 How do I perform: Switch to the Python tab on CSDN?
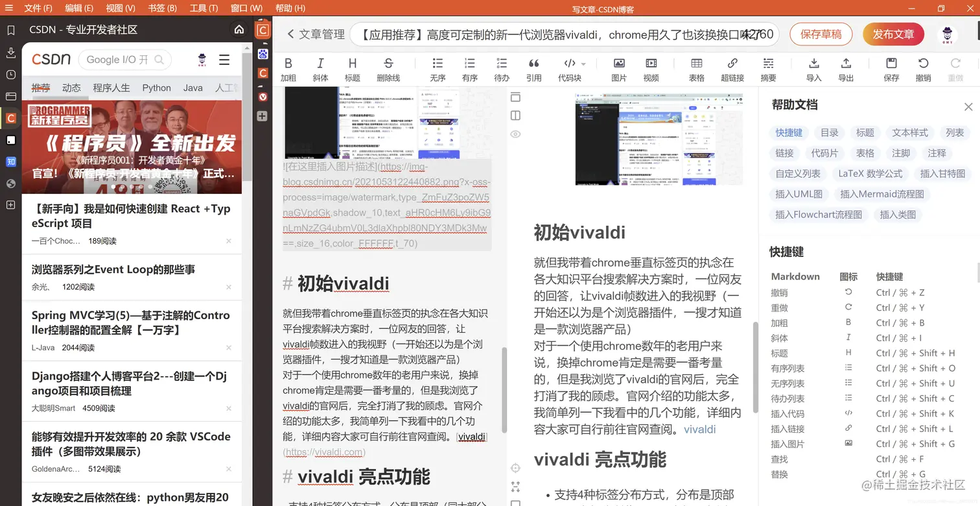[x=156, y=87]
